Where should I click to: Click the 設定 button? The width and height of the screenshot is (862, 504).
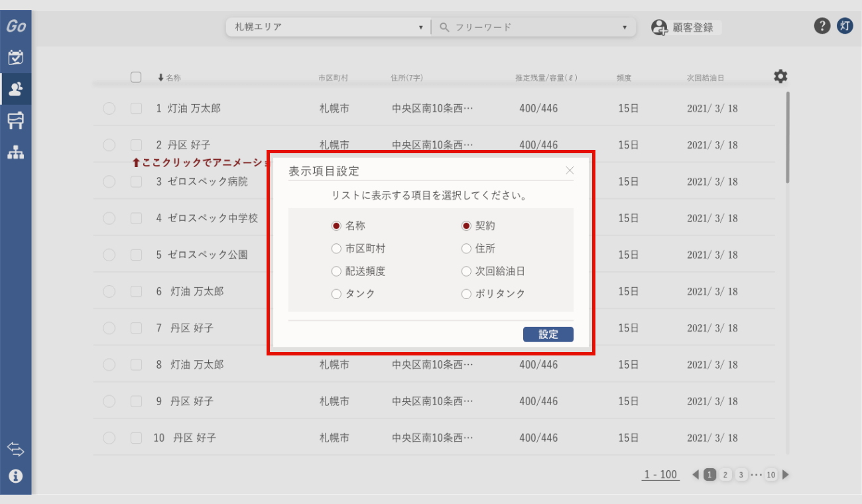(x=548, y=335)
